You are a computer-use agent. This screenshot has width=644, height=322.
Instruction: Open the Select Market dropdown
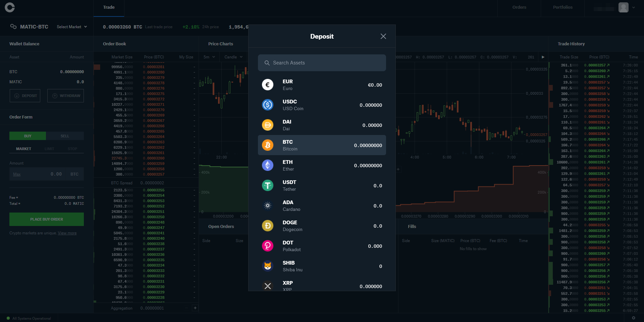click(x=72, y=27)
